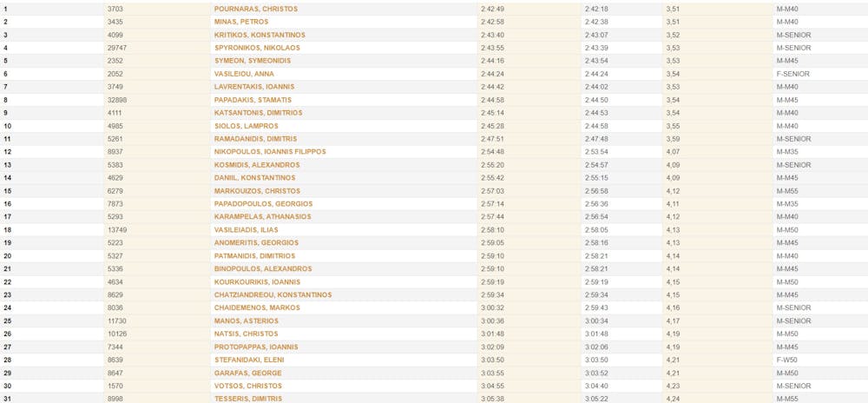This screenshot has height=403, width=868.
Task: Click Markouizos, Christos name link
Action: [257, 190]
